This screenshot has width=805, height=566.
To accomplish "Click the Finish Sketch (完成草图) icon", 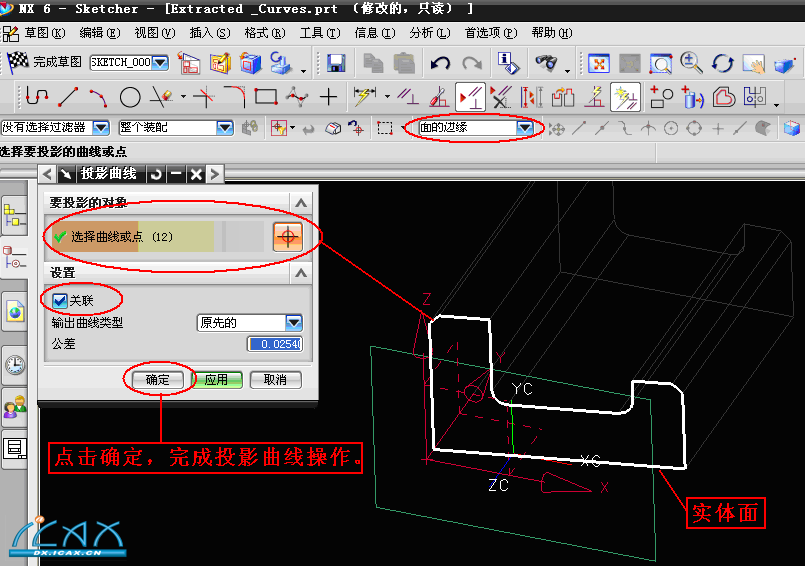I will [x=18, y=62].
